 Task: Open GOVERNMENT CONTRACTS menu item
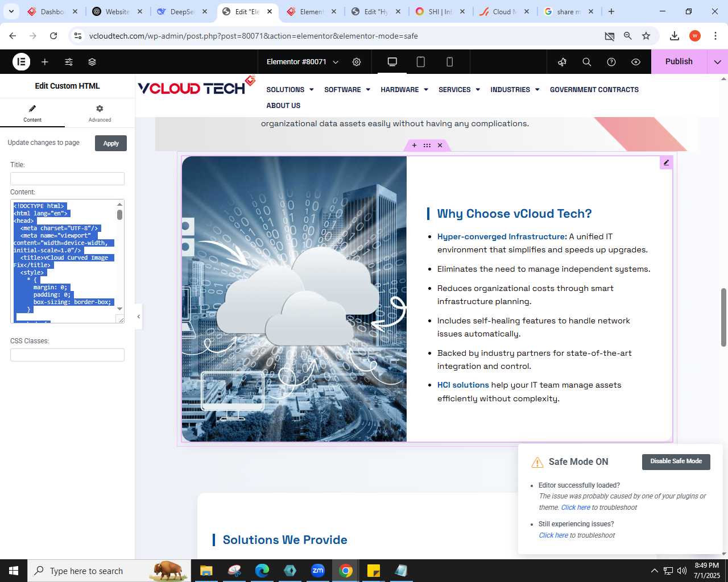594,90
